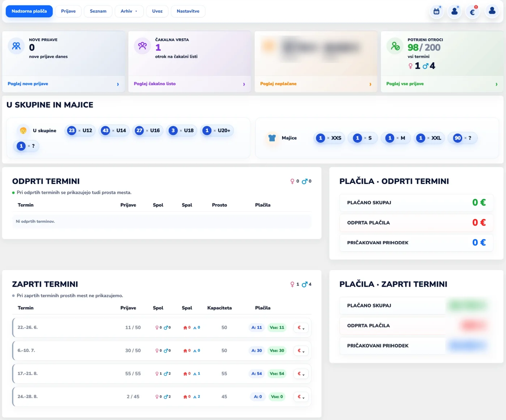Open the Poglej neplačane link
Screen dimensions: 506x420
[x=278, y=84]
